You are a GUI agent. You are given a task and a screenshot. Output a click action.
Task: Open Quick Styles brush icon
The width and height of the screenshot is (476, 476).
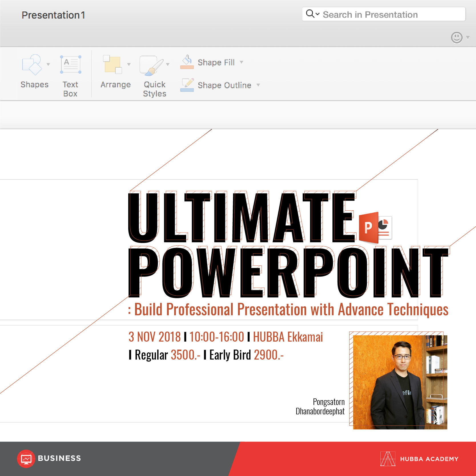(152, 66)
